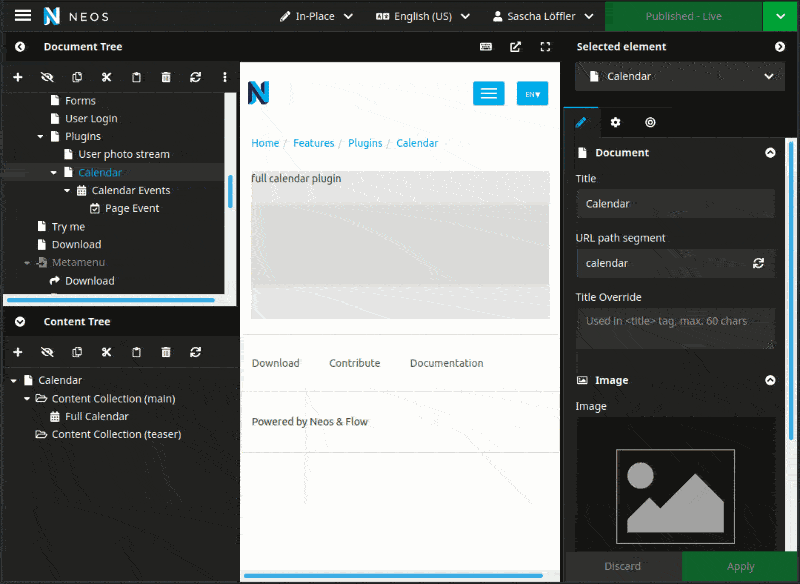Open page preview in new window
Image resolution: width=800 pixels, height=584 pixels.
[515, 47]
